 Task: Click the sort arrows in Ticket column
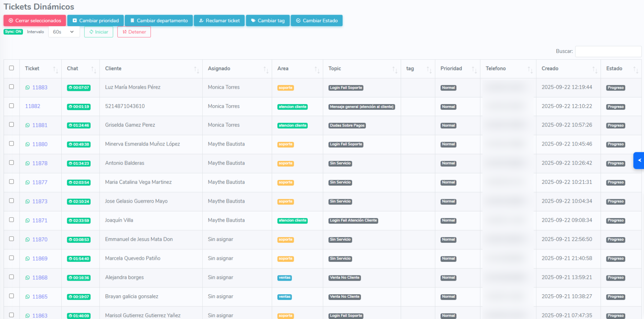click(x=55, y=69)
